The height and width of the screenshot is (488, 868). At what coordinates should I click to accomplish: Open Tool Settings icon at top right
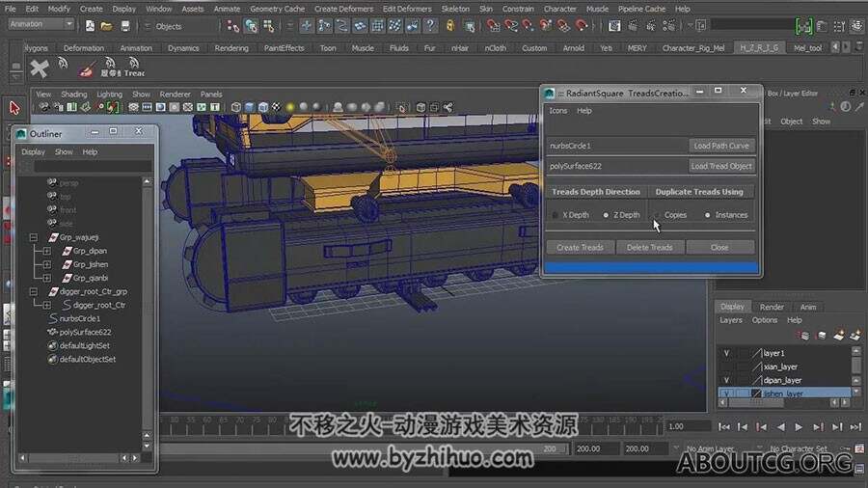click(x=840, y=26)
